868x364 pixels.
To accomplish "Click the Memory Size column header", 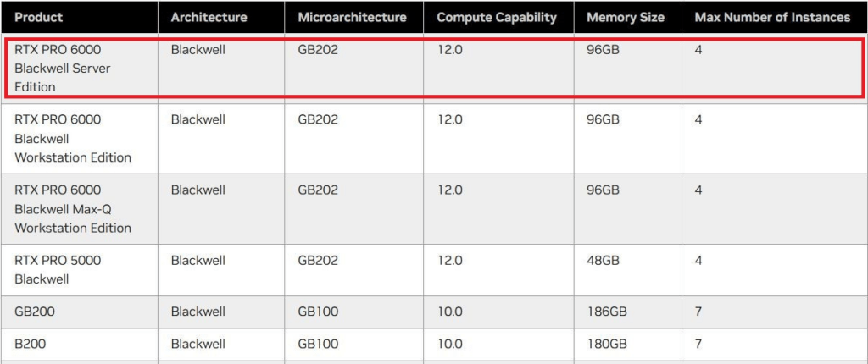I will click(625, 17).
